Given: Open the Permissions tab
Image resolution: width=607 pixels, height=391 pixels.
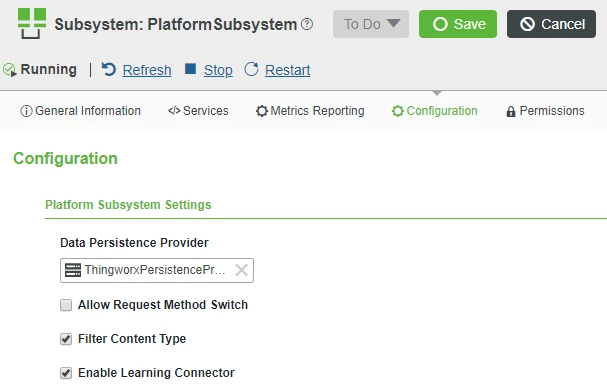Looking at the screenshot, I should pos(545,111).
